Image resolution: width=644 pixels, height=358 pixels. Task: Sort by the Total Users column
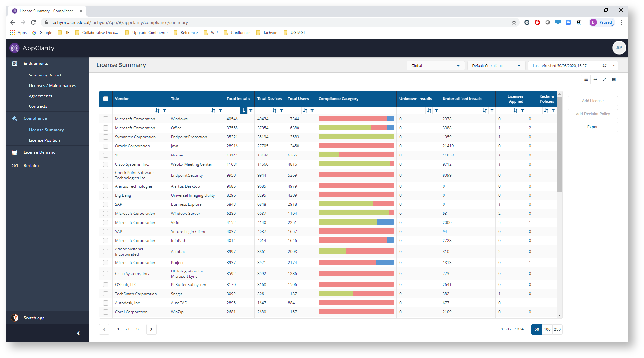(x=305, y=110)
